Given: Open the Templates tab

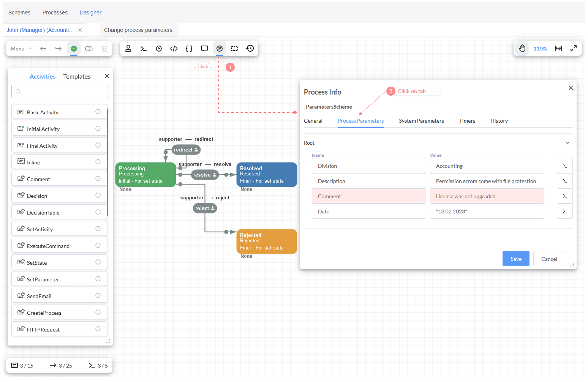Looking at the screenshot, I should [x=77, y=77].
